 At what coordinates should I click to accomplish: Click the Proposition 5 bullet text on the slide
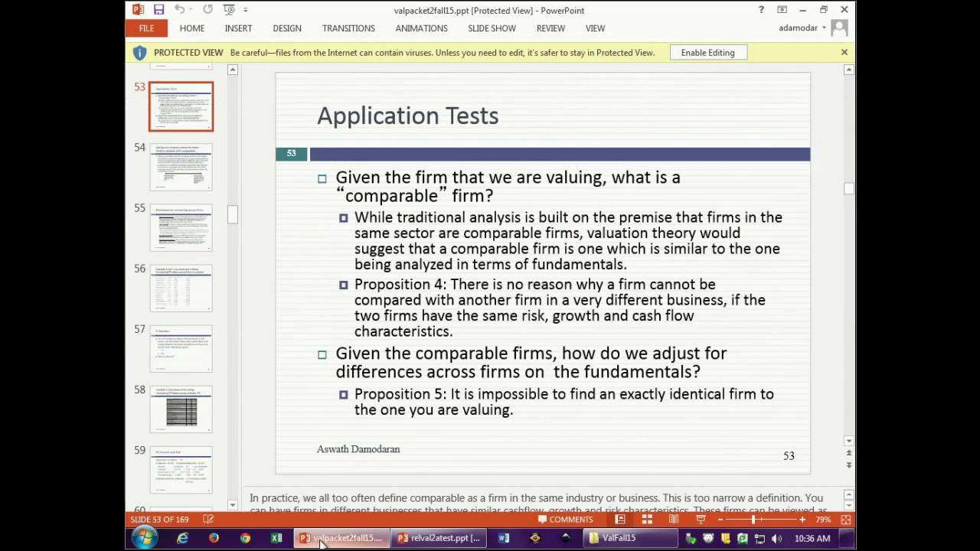click(564, 402)
